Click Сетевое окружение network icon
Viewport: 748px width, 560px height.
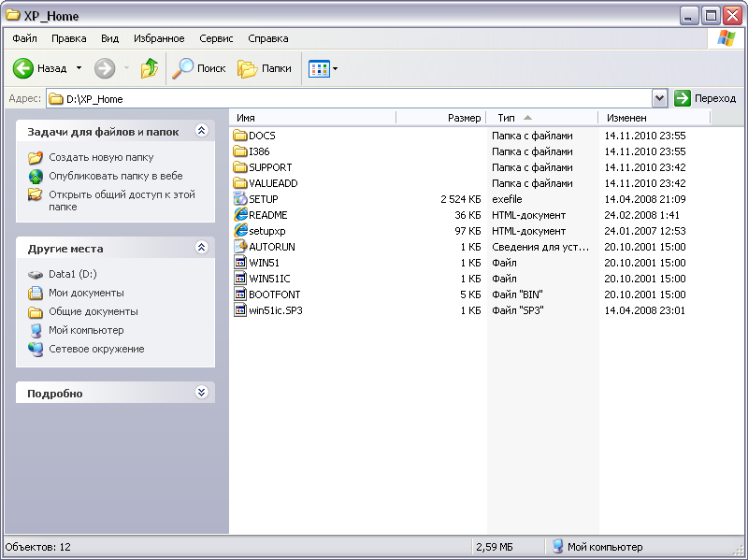[x=36, y=349]
